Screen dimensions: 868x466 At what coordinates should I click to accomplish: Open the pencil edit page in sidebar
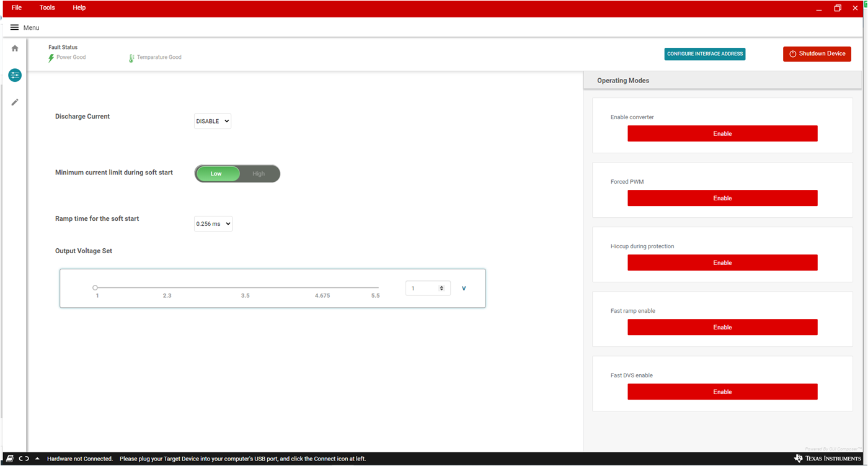(15, 102)
